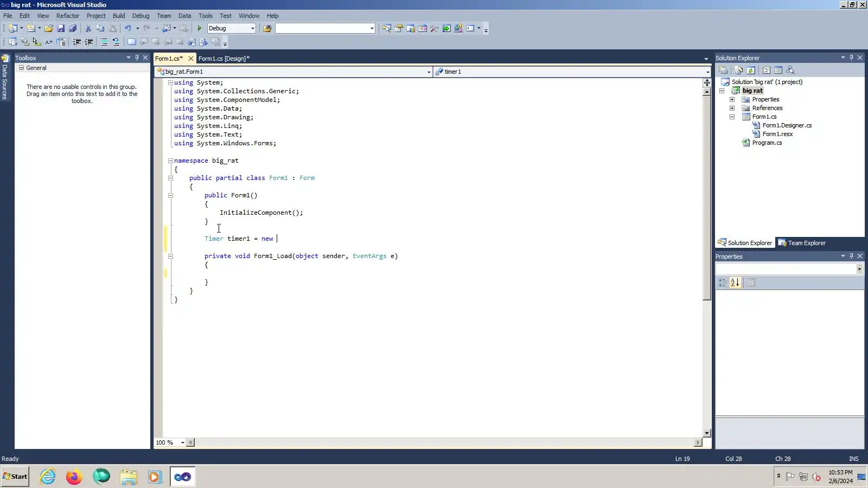Click the Save All toolbar icon
This screenshot has width=868, height=488.
73,28
